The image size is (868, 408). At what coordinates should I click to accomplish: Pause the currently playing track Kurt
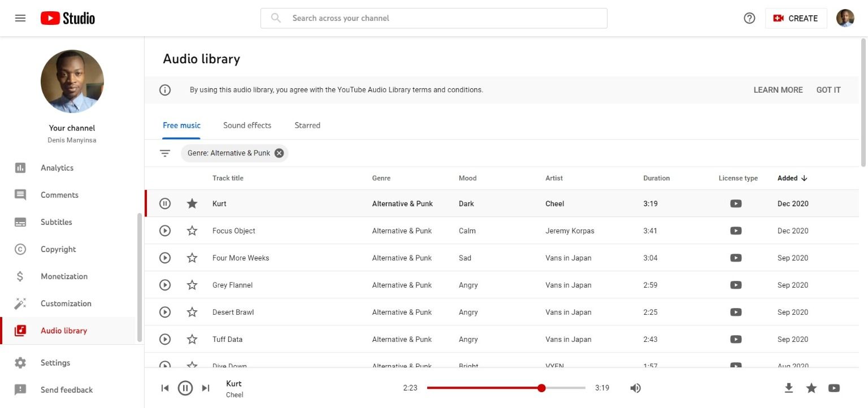click(185, 388)
